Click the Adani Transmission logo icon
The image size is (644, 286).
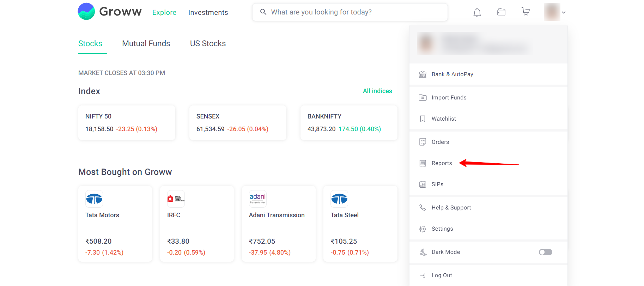tap(257, 199)
